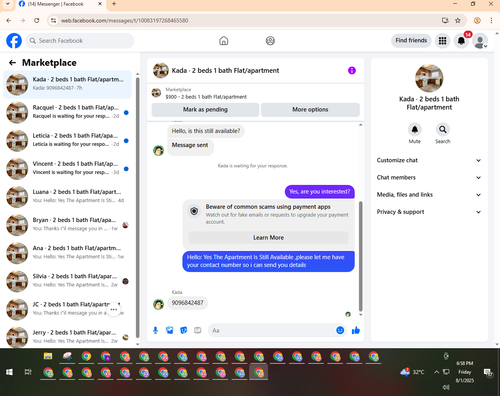Screen dimensions: 500x396
Task: Click the 'Yes, are you interested?' message bubble
Action: click(320, 192)
